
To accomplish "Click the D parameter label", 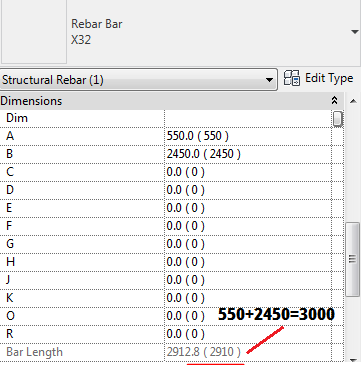I will tap(10, 190).
